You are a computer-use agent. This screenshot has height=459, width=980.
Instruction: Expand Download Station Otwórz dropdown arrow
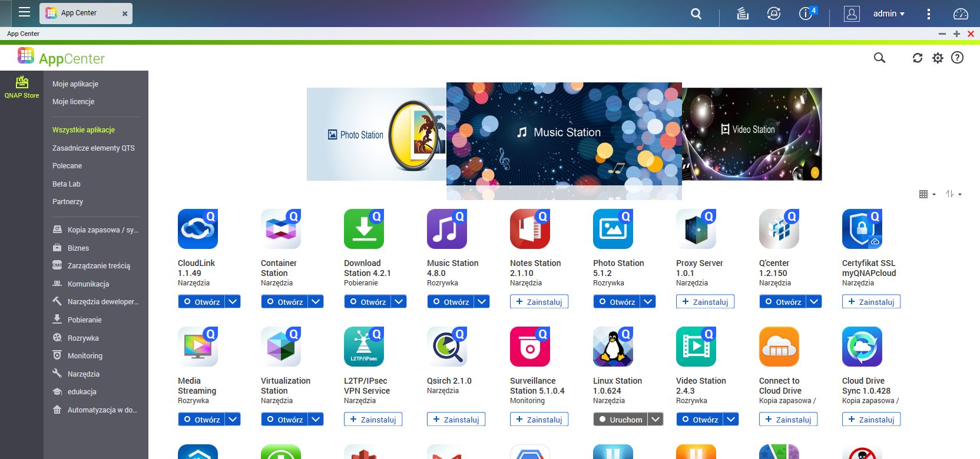399,302
